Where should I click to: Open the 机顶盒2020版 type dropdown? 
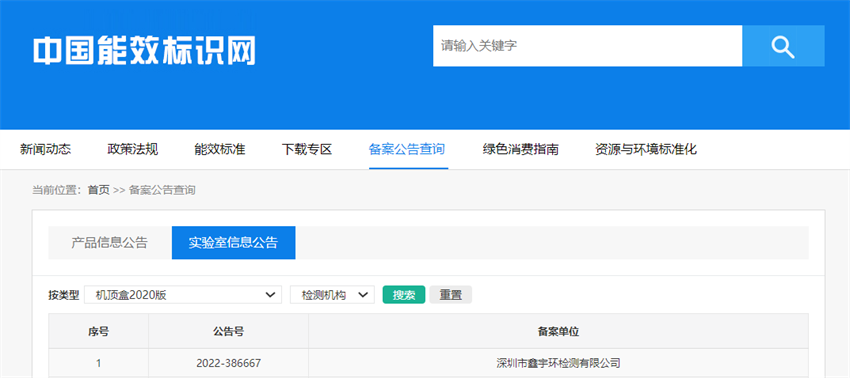183,295
